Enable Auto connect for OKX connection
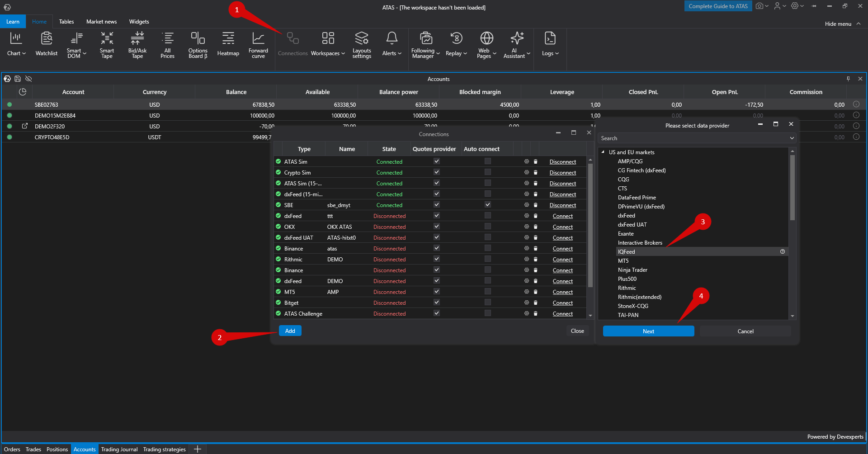 click(488, 227)
